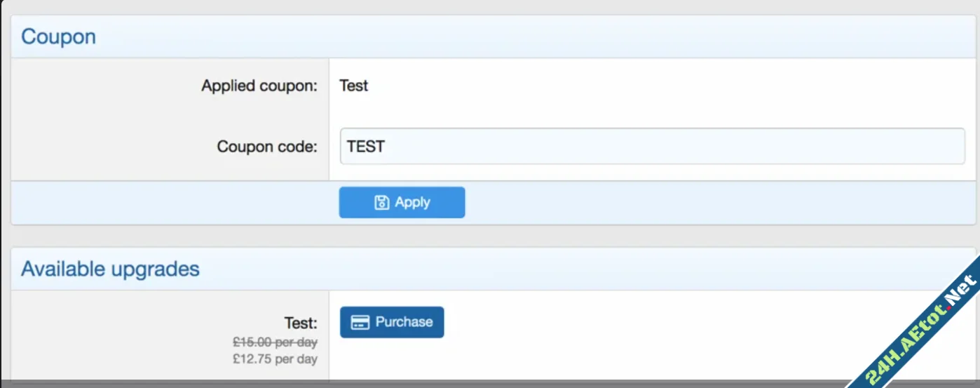Click the struck-through £15.00 per day price
Screen dimensions: 980x388
(x=275, y=342)
